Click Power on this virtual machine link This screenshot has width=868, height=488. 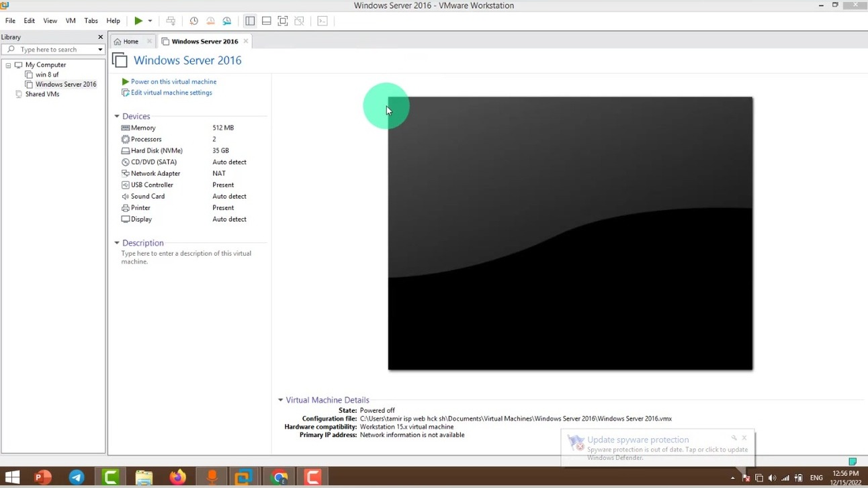173,82
